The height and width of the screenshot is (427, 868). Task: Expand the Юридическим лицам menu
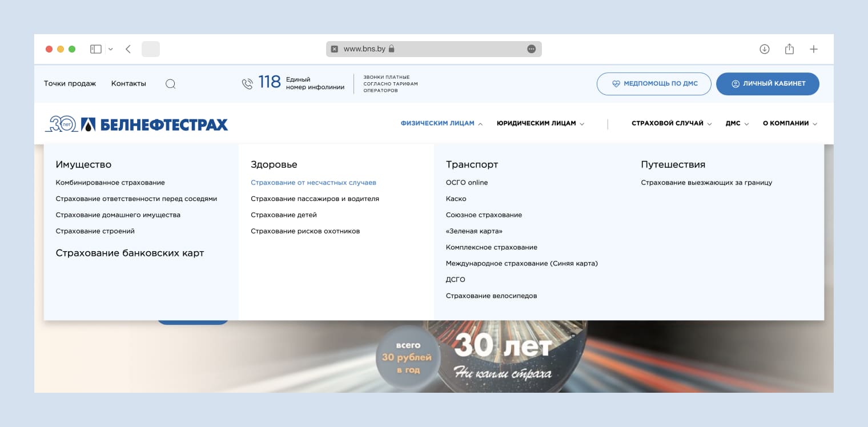click(x=540, y=123)
